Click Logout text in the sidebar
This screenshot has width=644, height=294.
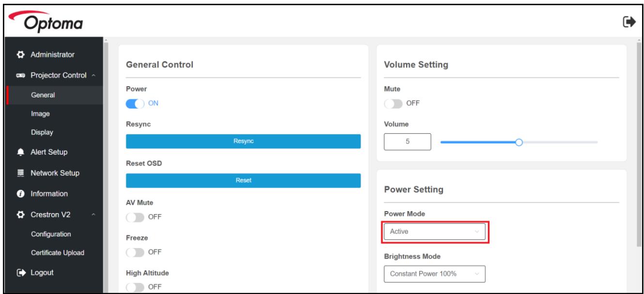pos(42,272)
